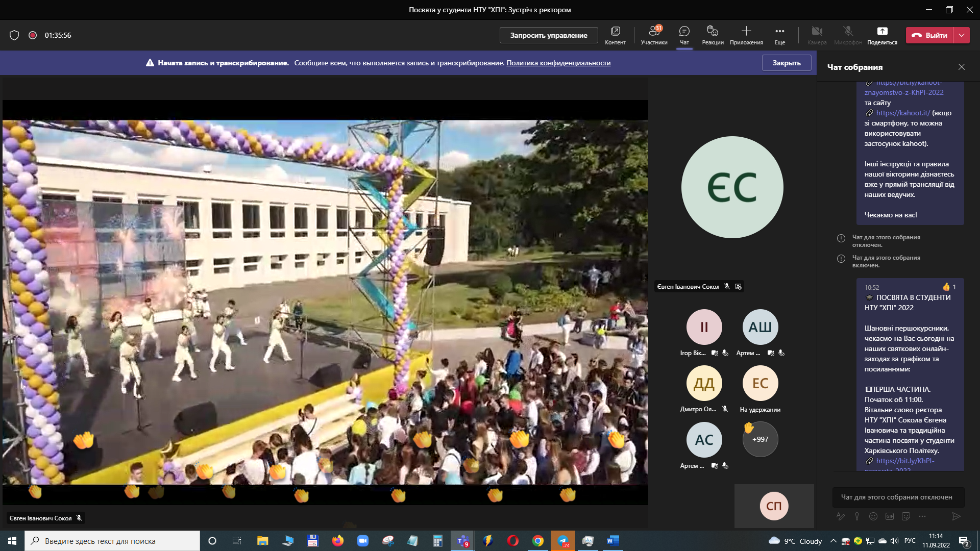
Task: Close the Чат собрания panel
Action: click(x=962, y=67)
